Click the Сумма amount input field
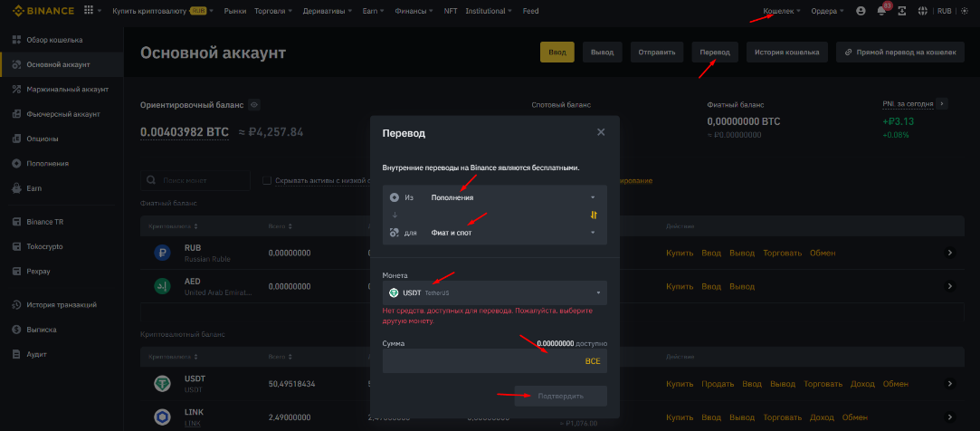 coord(494,361)
